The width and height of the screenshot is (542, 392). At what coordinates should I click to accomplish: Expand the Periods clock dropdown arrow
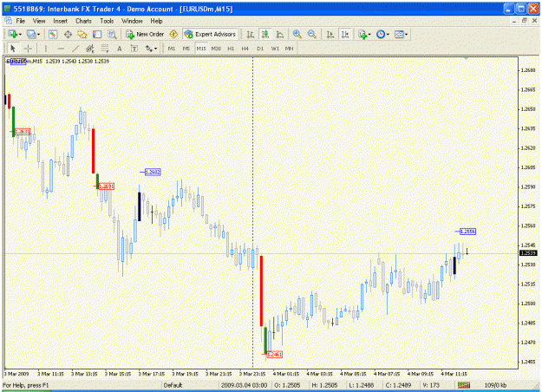388,35
